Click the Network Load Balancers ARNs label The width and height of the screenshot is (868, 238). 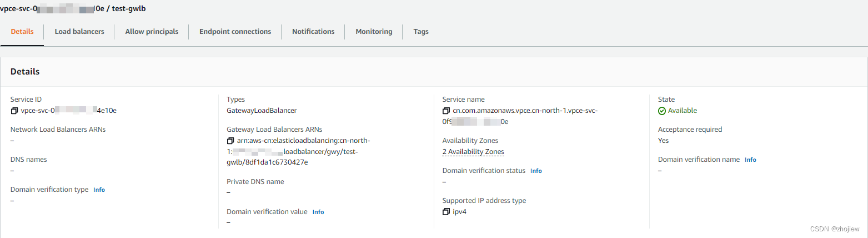pyautogui.click(x=58, y=130)
